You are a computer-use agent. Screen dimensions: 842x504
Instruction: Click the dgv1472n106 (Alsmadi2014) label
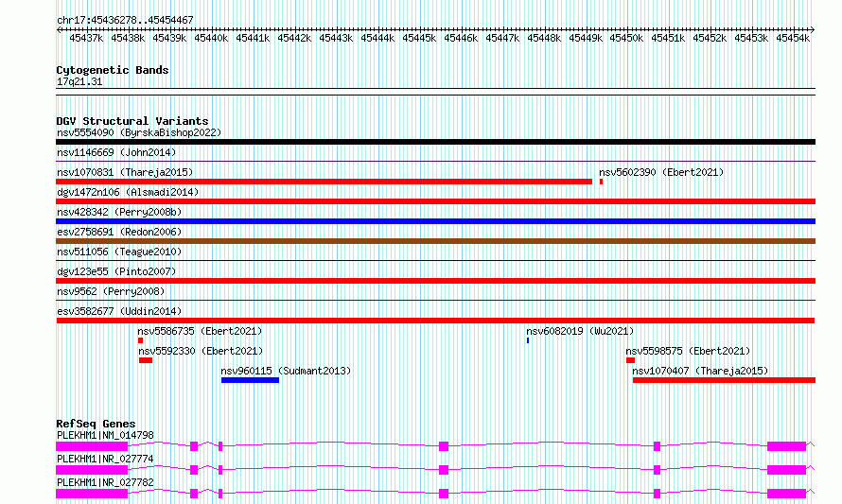128,192
